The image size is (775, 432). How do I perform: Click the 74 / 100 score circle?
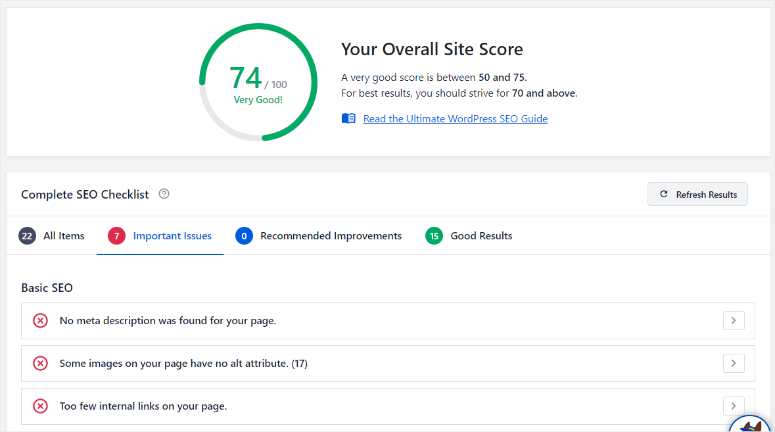tap(258, 82)
